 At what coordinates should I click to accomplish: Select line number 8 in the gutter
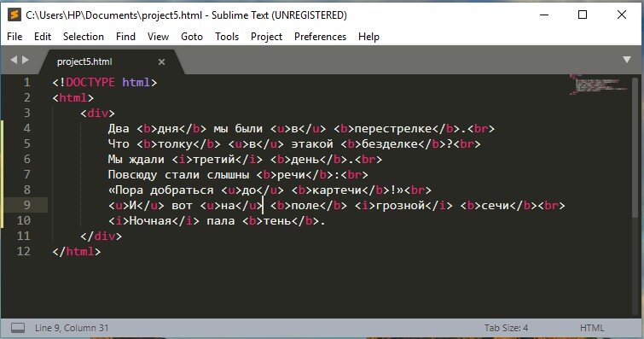coord(26,190)
